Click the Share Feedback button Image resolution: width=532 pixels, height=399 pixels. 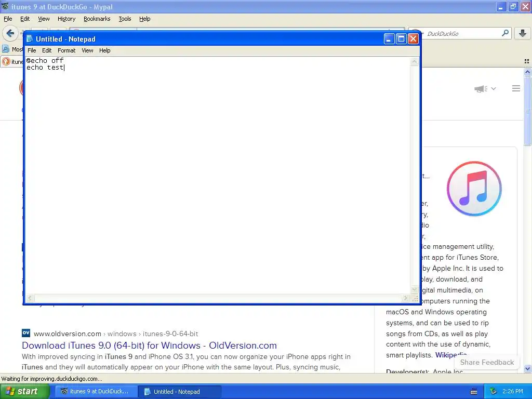[x=487, y=362]
